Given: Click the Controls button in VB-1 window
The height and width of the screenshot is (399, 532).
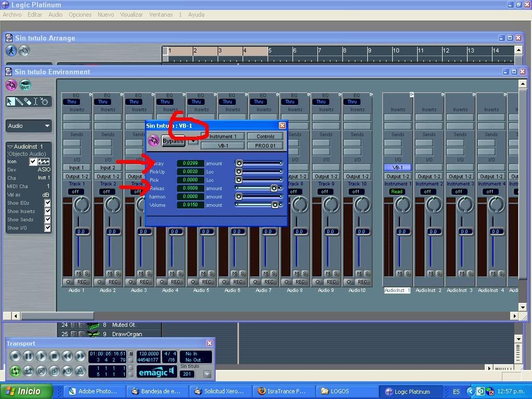Looking at the screenshot, I should click(x=265, y=137).
